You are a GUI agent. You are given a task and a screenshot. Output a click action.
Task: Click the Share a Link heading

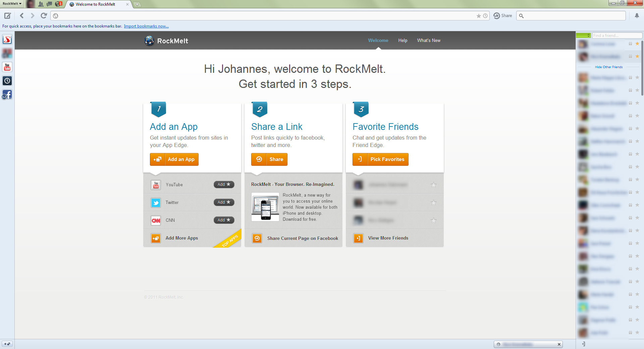[277, 127]
